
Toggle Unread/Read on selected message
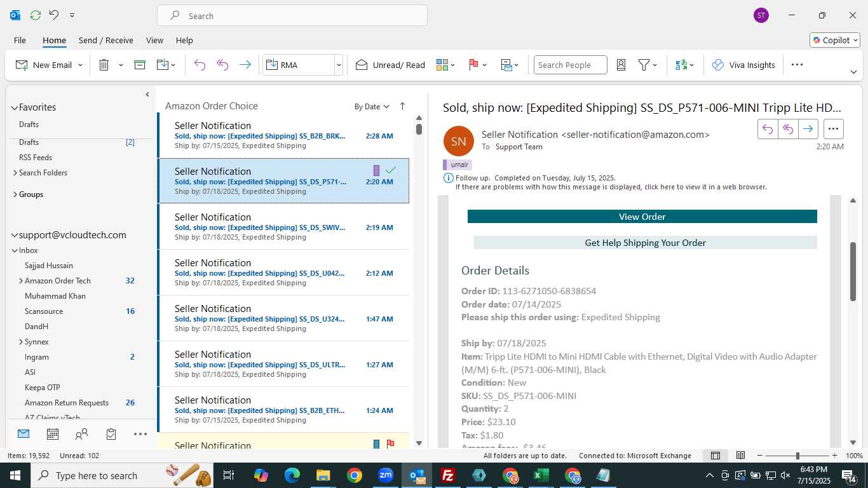pyautogui.click(x=390, y=65)
